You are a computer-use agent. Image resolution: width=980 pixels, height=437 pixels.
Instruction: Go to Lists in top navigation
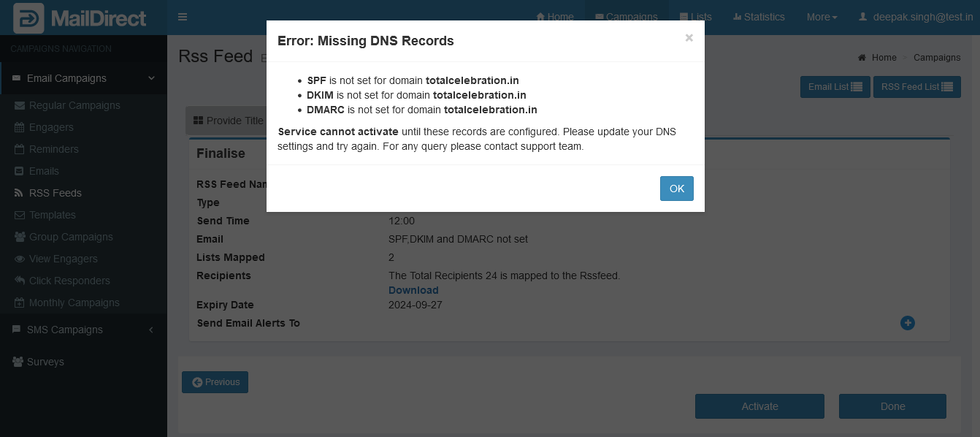click(695, 17)
